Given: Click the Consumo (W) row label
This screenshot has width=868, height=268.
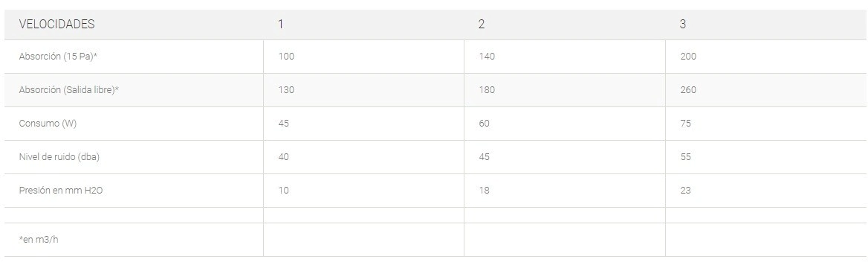Looking at the screenshot, I should click(48, 123).
